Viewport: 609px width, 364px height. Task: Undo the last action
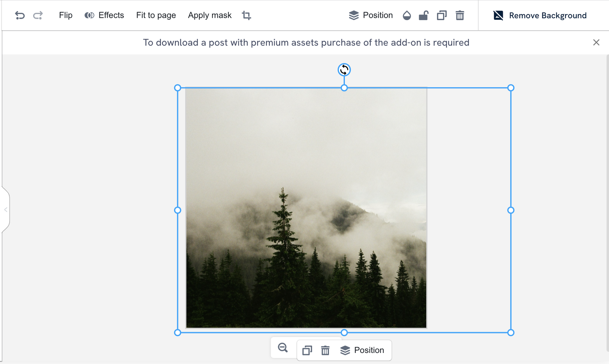20,15
